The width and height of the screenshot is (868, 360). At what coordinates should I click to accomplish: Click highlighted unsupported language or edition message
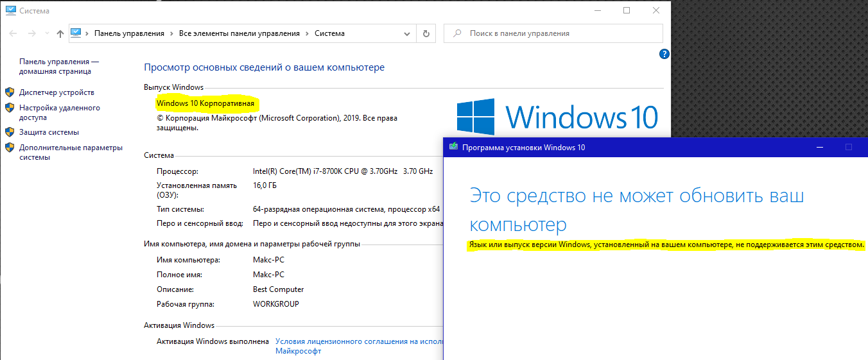[x=666, y=245]
